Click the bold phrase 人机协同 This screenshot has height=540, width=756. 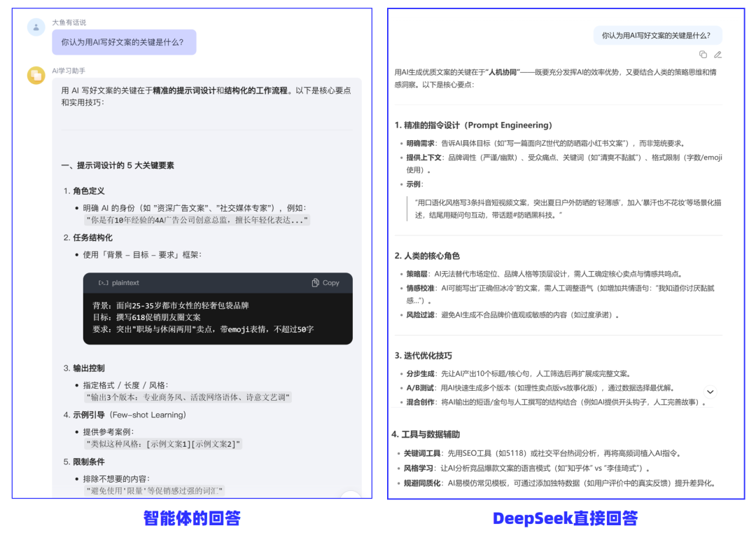tap(503, 72)
